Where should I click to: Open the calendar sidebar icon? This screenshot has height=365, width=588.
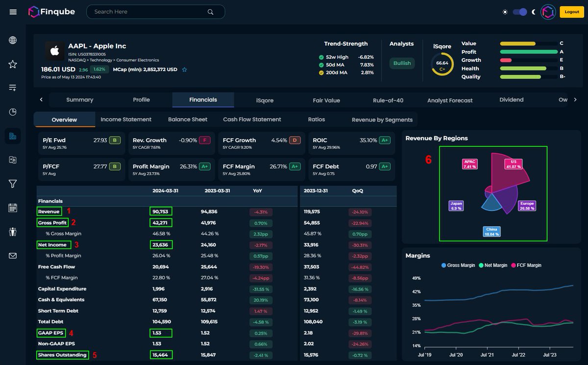pyautogui.click(x=13, y=208)
